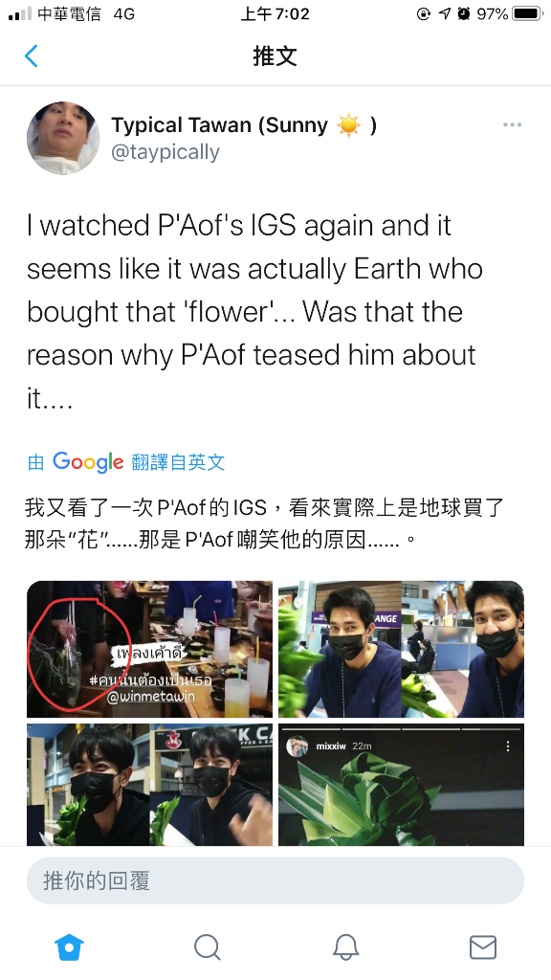Go to the Home tab

click(x=69, y=947)
